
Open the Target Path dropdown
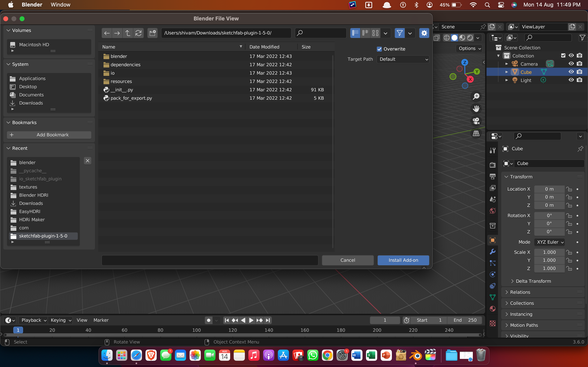click(x=403, y=59)
